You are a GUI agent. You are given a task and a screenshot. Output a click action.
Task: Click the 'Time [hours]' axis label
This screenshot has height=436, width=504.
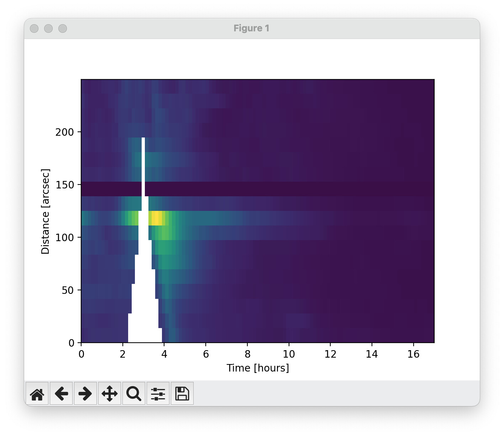(x=258, y=368)
